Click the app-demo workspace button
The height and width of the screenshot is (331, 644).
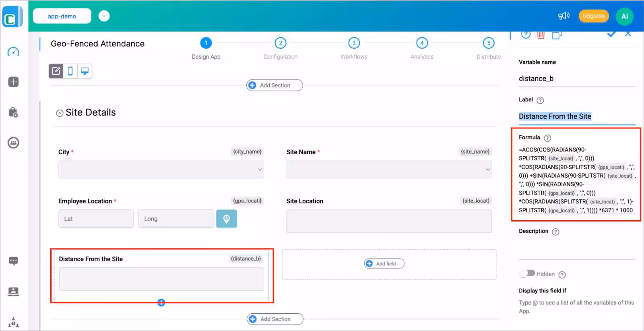(x=62, y=16)
